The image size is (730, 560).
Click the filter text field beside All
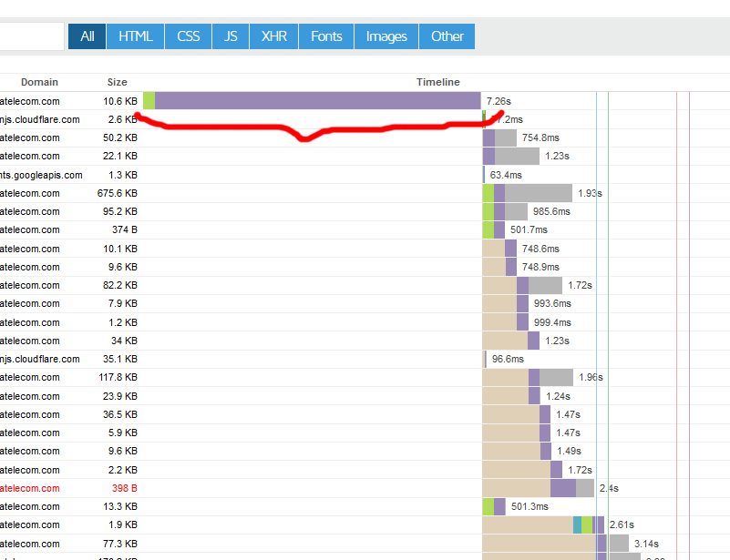pyautogui.click(x=32, y=36)
